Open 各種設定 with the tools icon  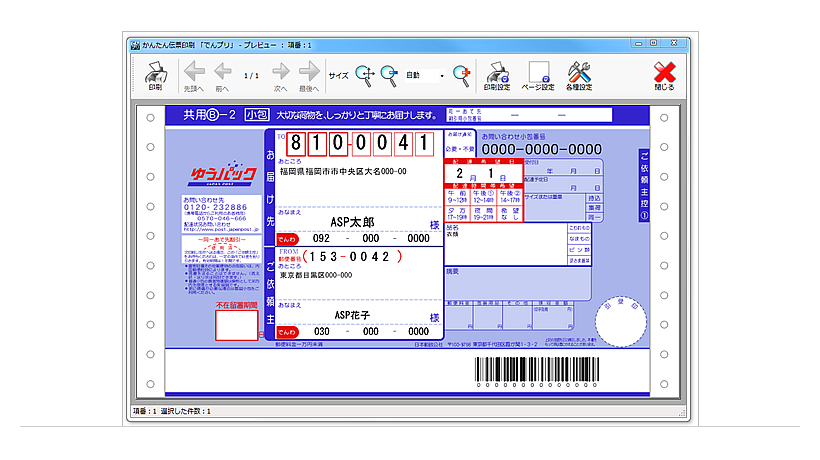click(580, 75)
